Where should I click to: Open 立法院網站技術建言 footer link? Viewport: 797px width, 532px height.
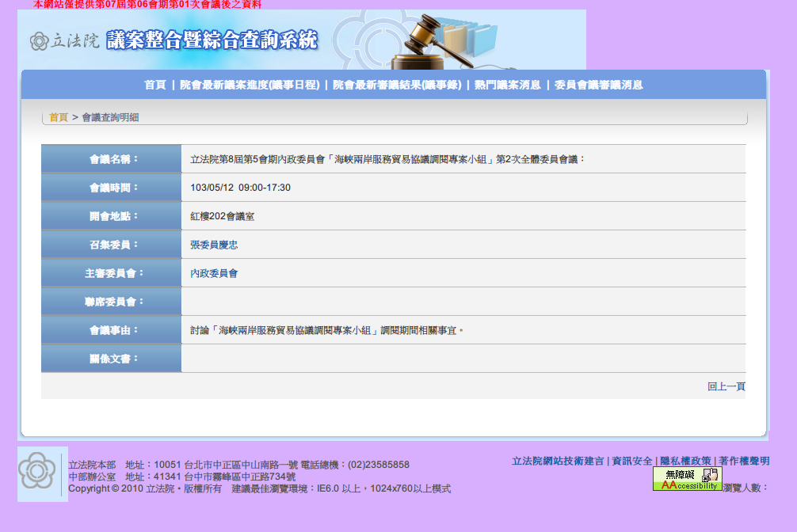click(558, 461)
